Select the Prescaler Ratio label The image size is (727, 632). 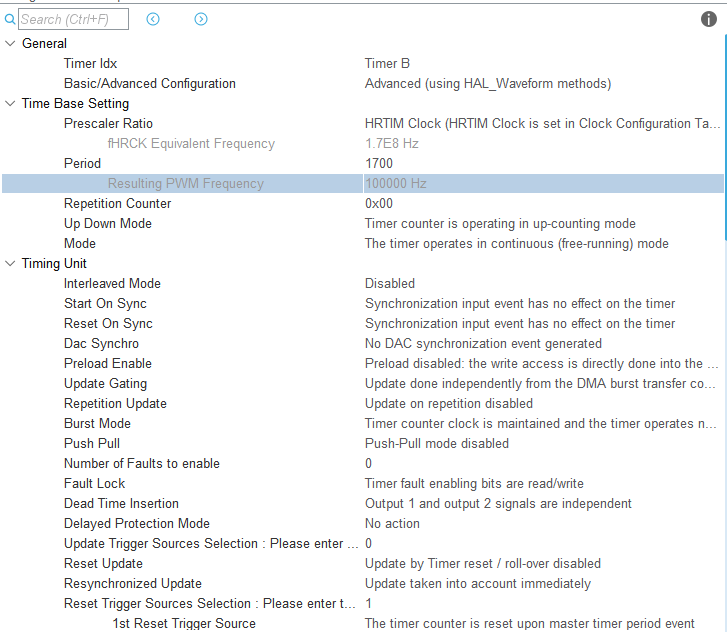tap(108, 123)
